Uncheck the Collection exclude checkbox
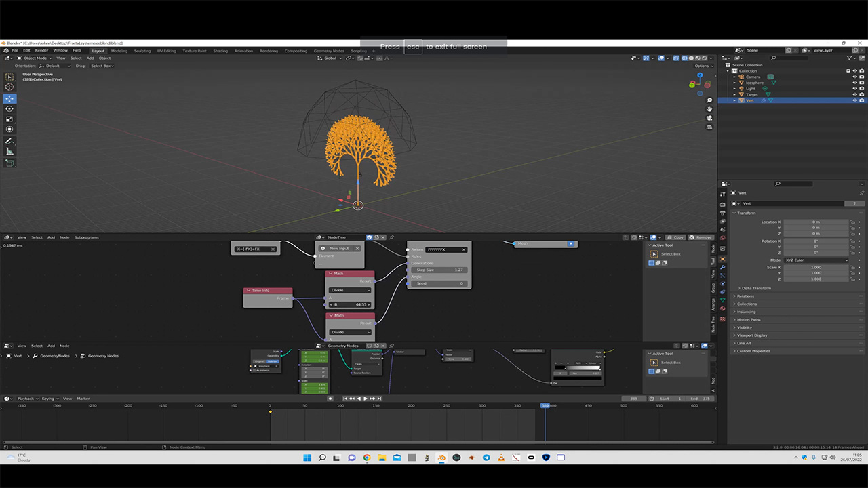The image size is (868, 488). point(848,71)
